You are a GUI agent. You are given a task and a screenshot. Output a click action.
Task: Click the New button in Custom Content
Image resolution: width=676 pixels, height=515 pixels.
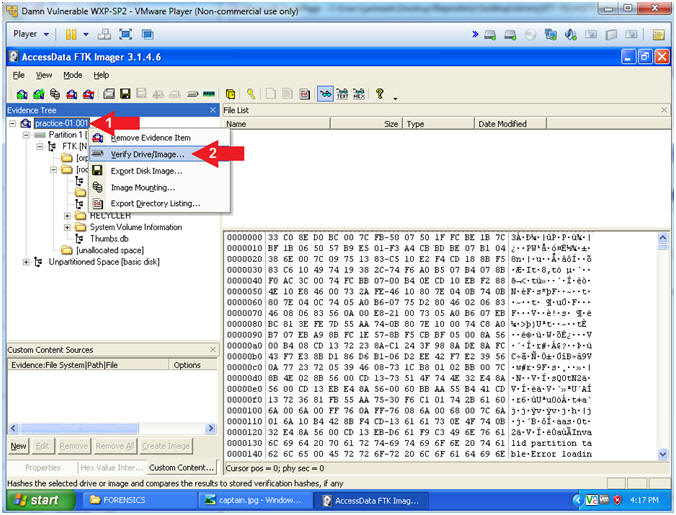18,446
